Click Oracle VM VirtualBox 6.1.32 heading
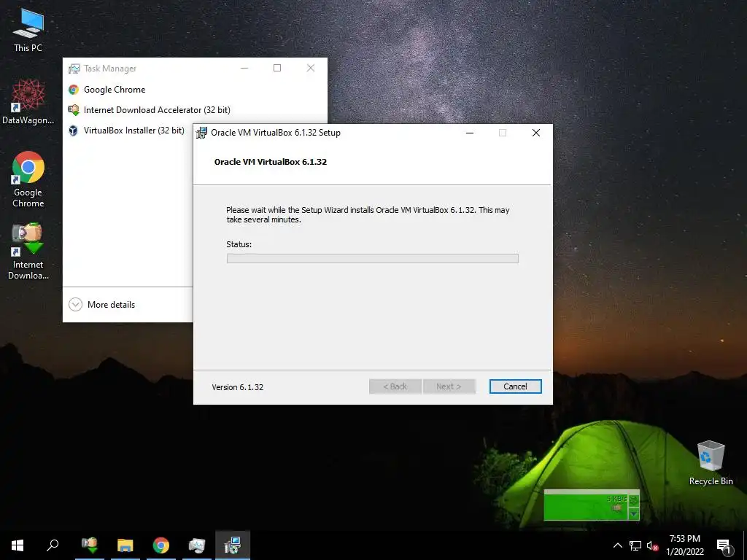This screenshot has height=560, width=747. pyautogui.click(x=271, y=162)
